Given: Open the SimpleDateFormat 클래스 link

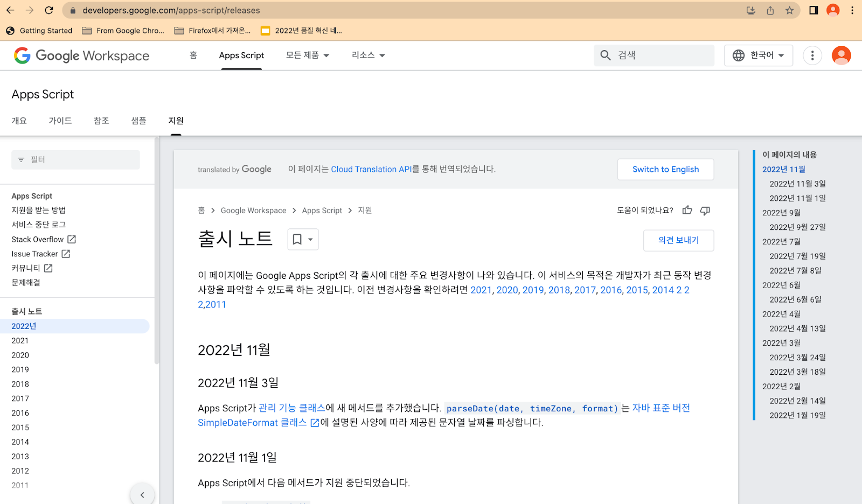Looking at the screenshot, I should [258, 423].
